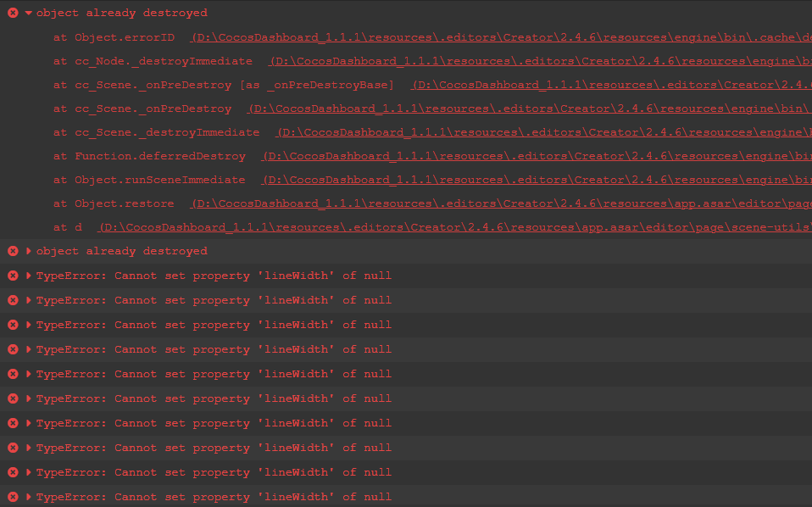The height and width of the screenshot is (507, 812).
Task: Click the error icon beside the expanded 'object already destroyed' entry
Action: click(x=13, y=14)
